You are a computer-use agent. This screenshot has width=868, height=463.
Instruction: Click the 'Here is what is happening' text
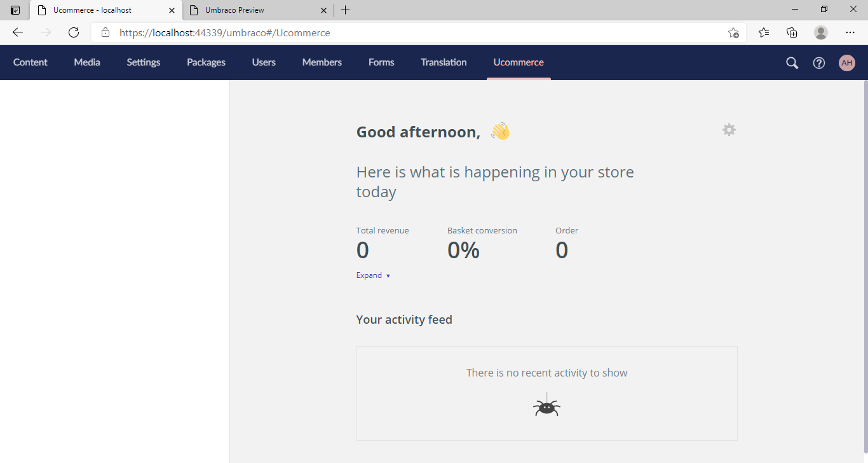[495, 182]
